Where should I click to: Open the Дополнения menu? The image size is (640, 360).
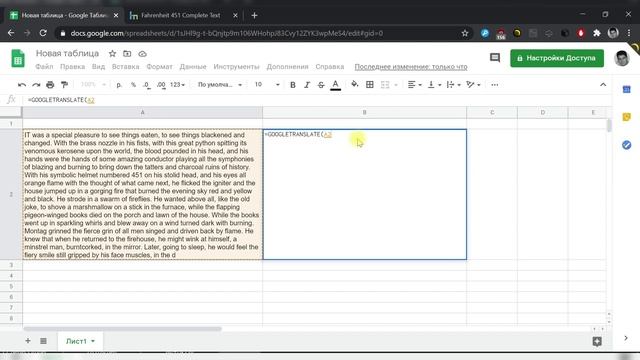coord(287,67)
